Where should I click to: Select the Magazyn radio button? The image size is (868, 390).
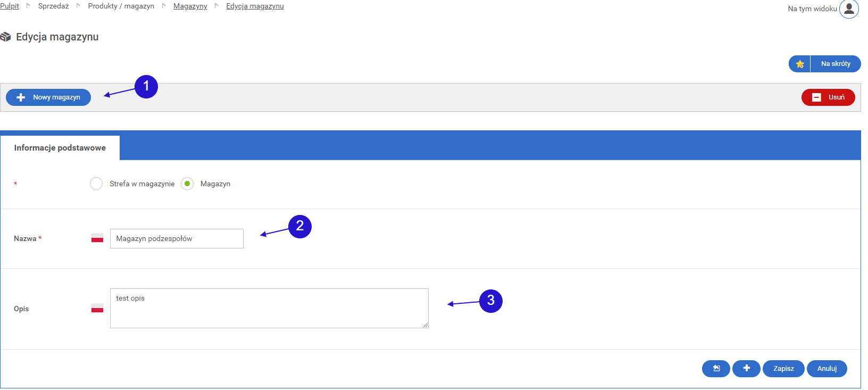point(187,184)
